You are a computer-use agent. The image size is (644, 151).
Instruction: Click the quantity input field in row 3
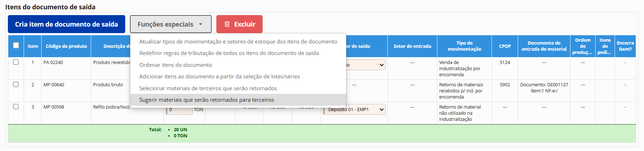(179, 110)
